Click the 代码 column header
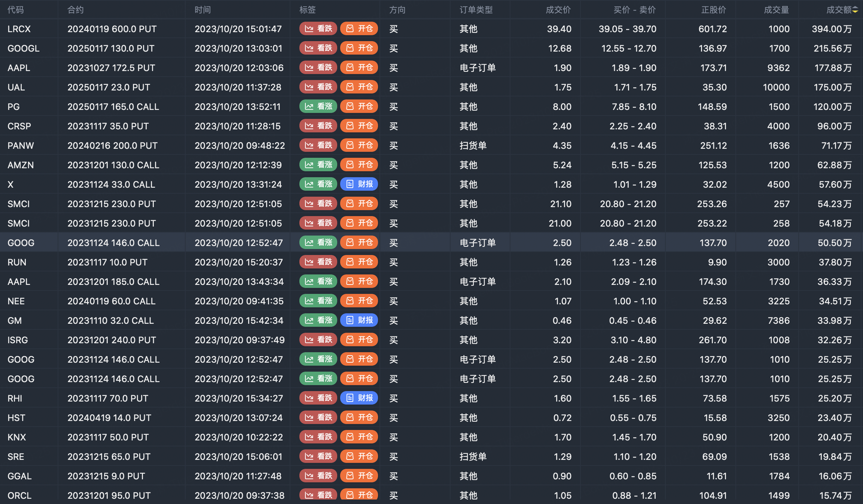 (16, 10)
